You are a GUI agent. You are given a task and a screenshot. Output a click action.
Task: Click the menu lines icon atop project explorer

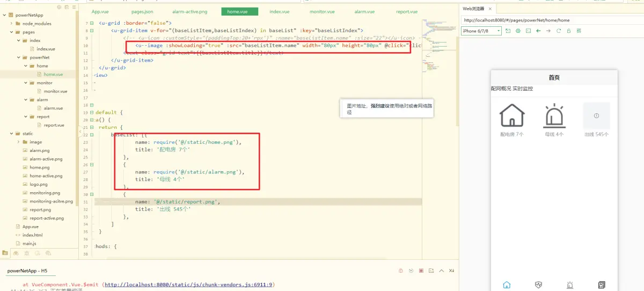tap(74, 7)
